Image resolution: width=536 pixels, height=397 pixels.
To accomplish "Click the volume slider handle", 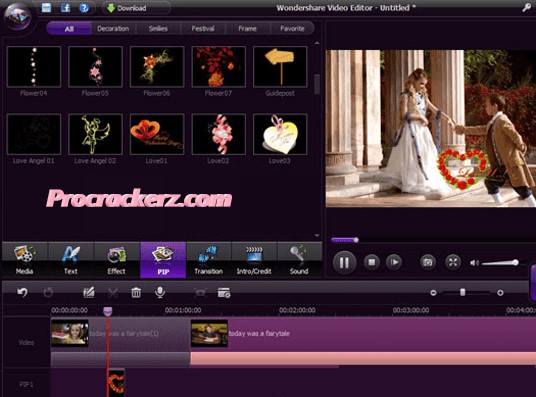I will tap(515, 262).
